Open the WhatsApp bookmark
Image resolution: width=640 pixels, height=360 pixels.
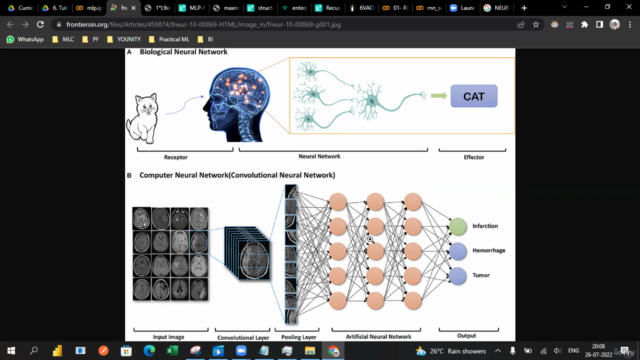coord(25,39)
